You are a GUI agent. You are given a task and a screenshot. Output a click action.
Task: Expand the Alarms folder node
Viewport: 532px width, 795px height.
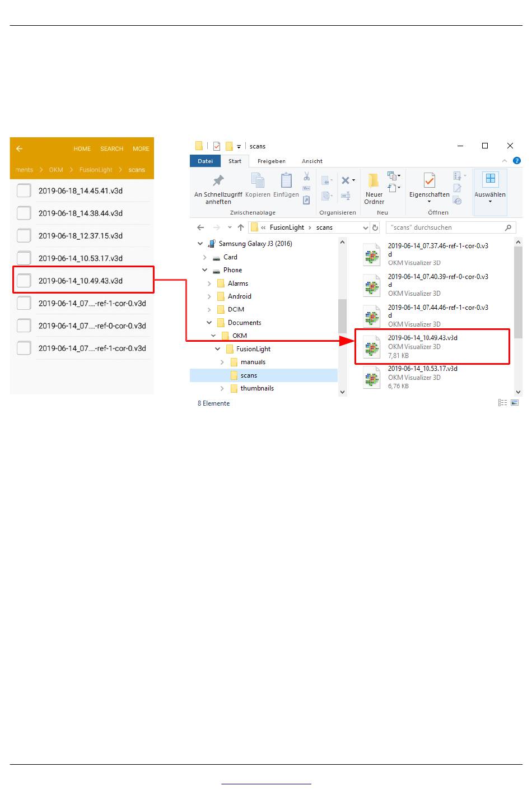coord(209,283)
